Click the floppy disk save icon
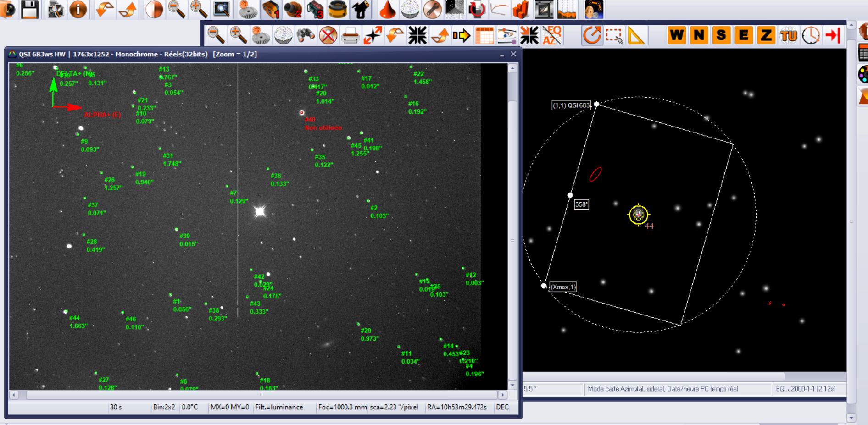Image resolution: width=868 pixels, height=425 pixels. pos(30,10)
